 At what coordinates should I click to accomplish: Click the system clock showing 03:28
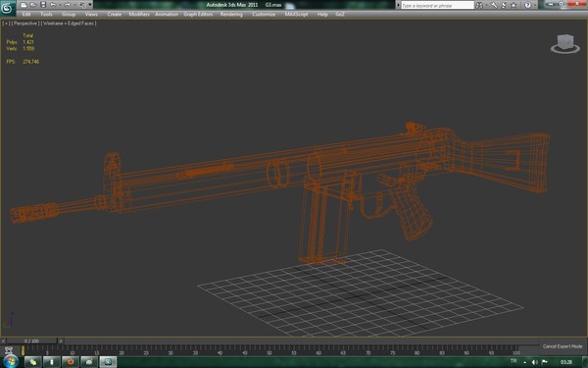[565, 362]
